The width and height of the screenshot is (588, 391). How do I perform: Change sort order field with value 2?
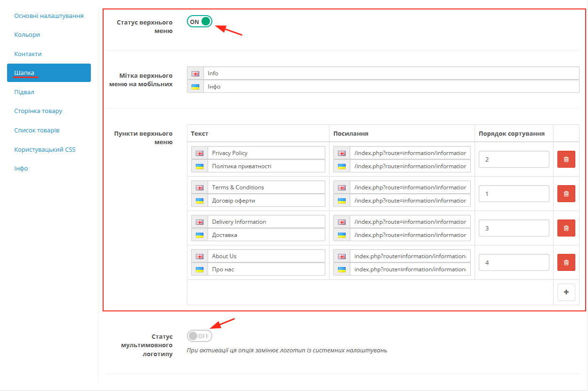(514, 159)
